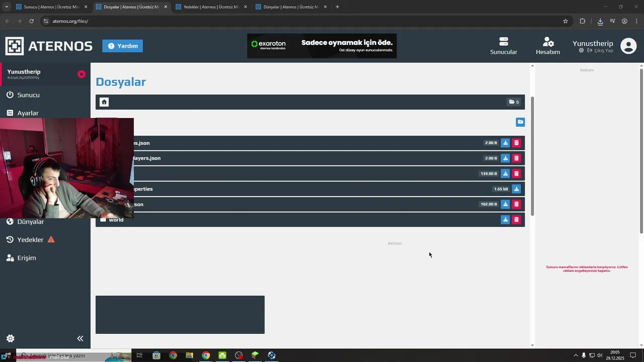
Task: Click the Aternos logo
Action: coord(49,46)
